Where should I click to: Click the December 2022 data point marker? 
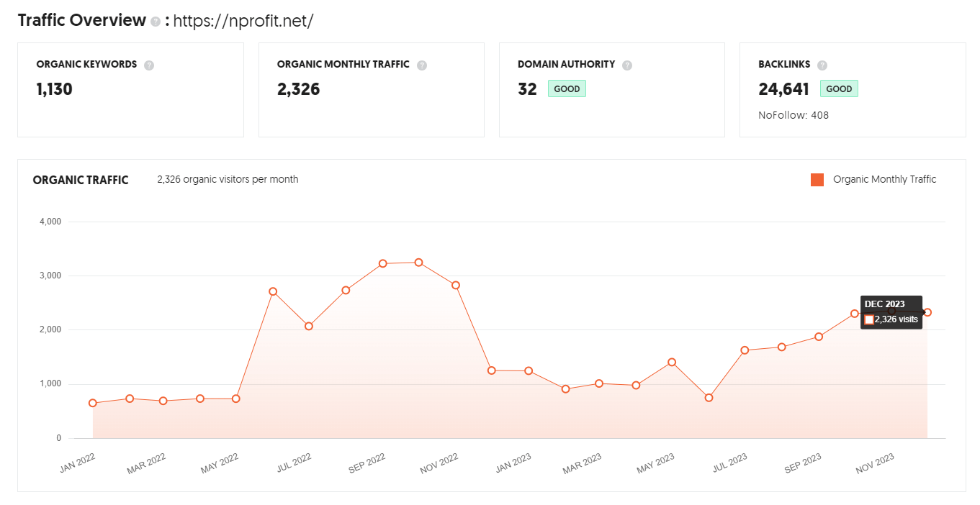492,370
